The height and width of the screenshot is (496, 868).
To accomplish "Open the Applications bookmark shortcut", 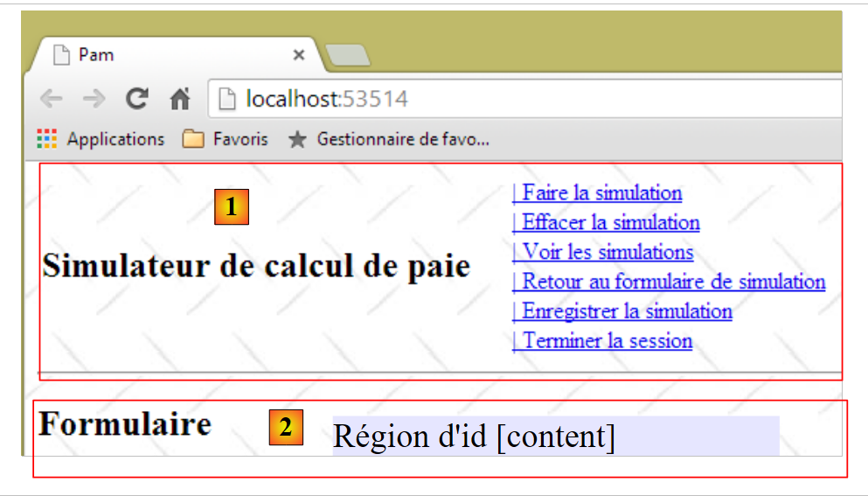I will coord(101,139).
